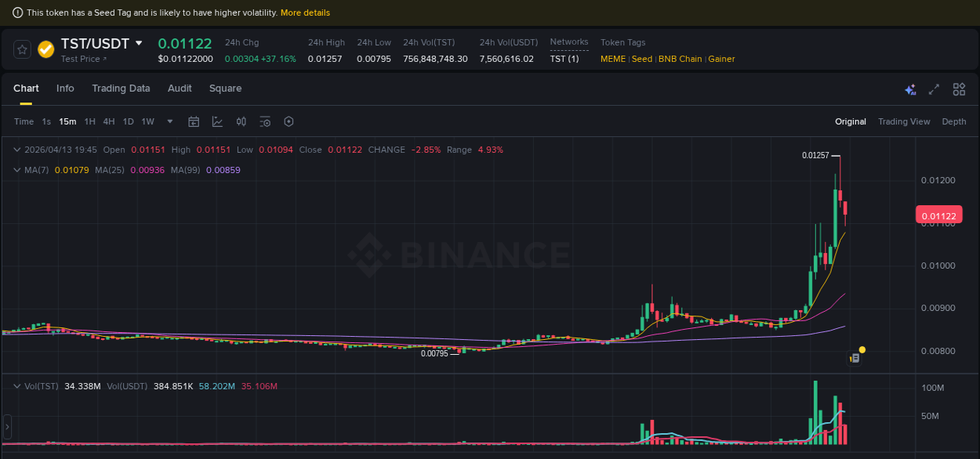Open the candlestick comparison icon
The width and height of the screenshot is (980, 459).
coord(241,121)
